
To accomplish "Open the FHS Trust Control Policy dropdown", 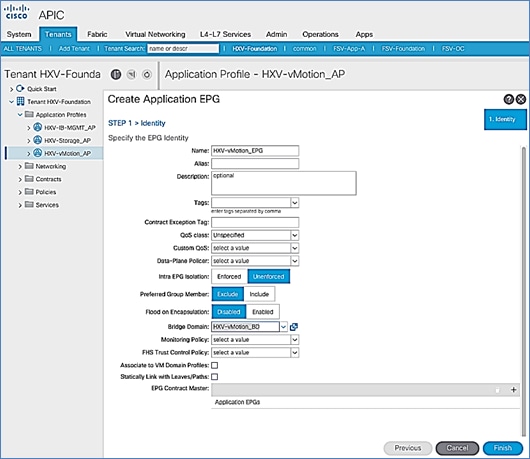I will click(295, 353).
